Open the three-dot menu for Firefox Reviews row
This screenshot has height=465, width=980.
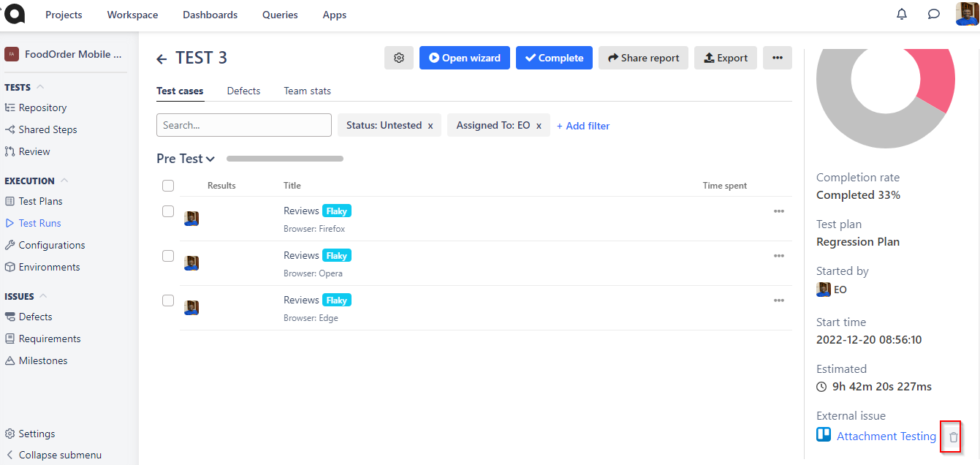pos(778,211)
